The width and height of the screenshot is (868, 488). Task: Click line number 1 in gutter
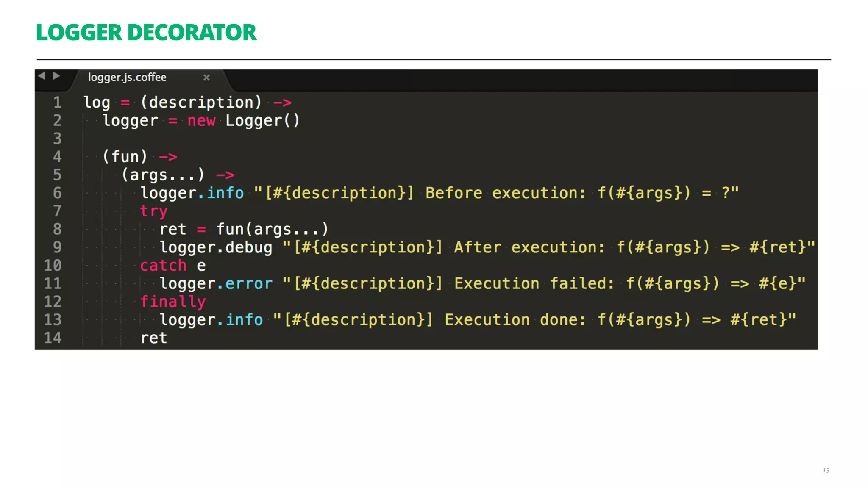point(57,103)
